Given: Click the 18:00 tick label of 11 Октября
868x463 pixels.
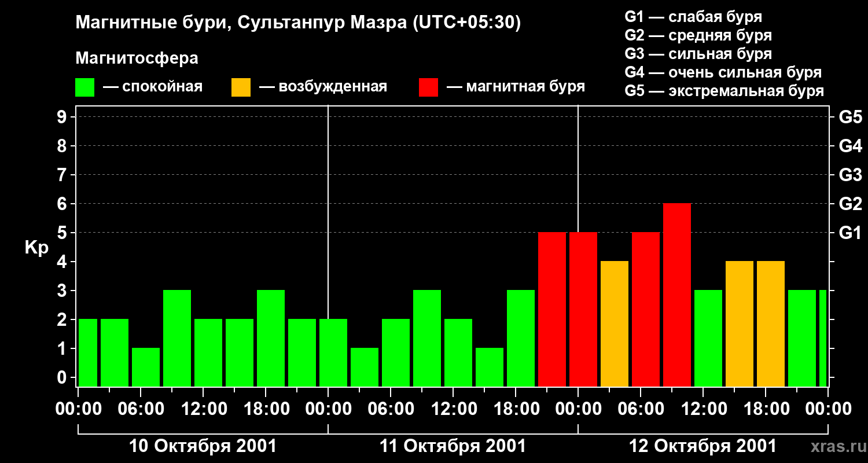Looking at the screenshot, I should (x=516, y=409).
